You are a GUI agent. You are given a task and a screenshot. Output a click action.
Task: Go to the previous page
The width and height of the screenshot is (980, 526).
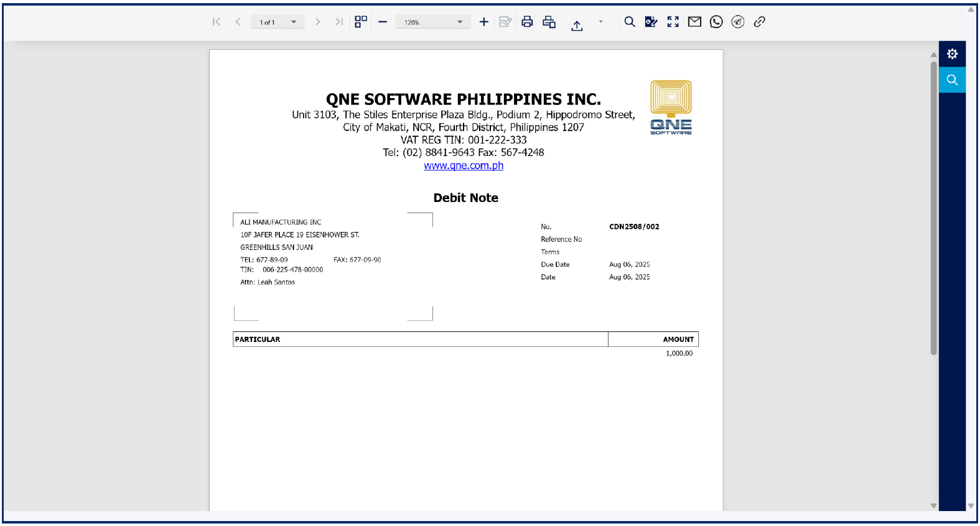(238, 22)
